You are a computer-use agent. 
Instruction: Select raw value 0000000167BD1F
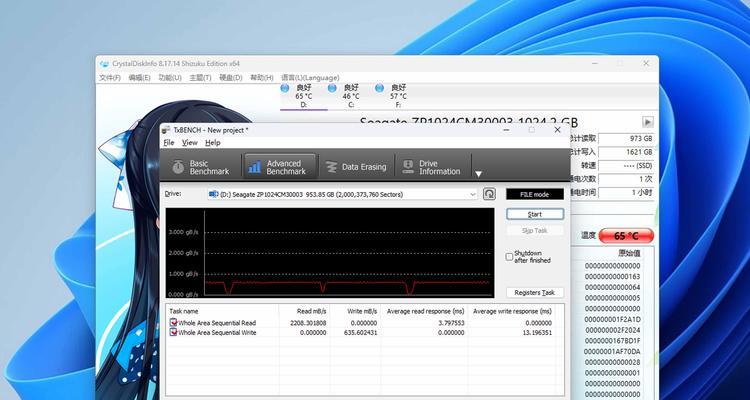coord(613,341)
